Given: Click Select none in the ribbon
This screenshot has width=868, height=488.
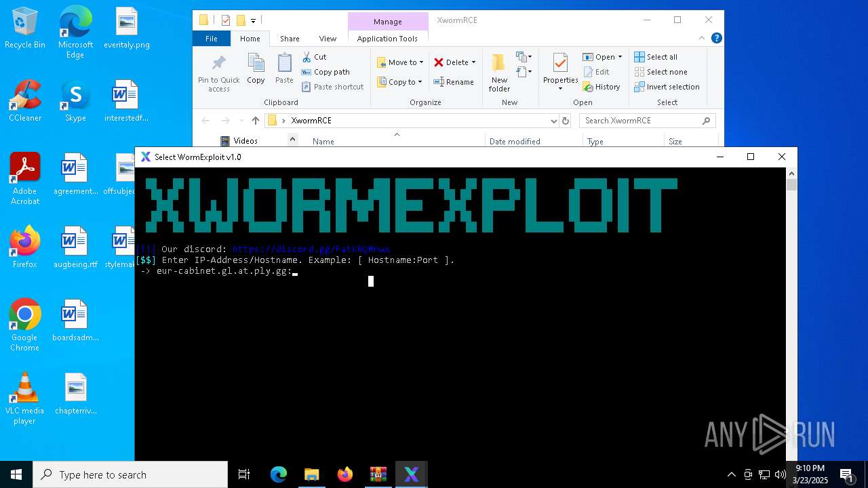Looking at the screenshot, I should pos(661,72).
